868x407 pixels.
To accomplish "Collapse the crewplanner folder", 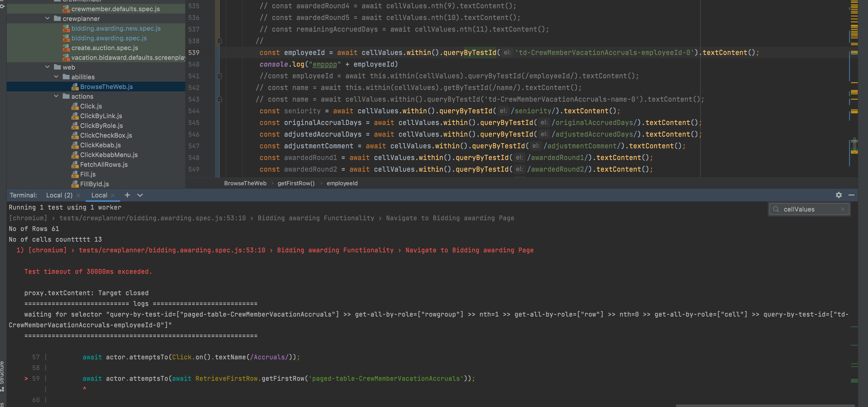I will pyautogui.click(x=47, y=18).
